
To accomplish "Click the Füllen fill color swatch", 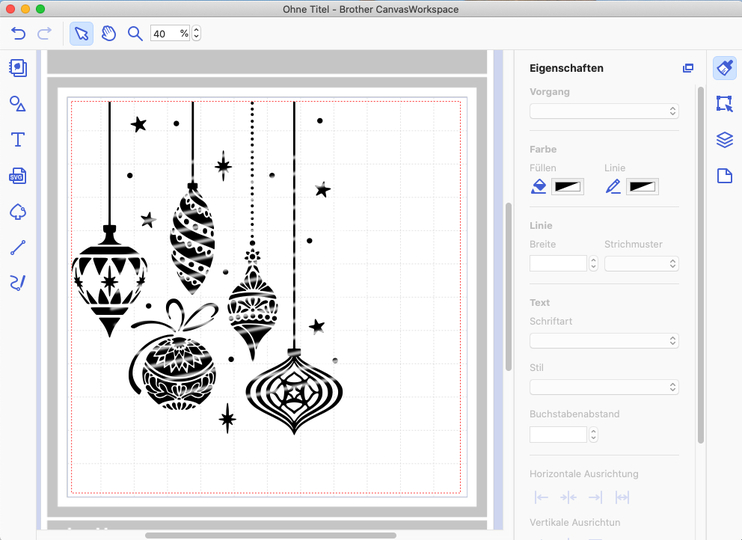I will pos(567,187).
